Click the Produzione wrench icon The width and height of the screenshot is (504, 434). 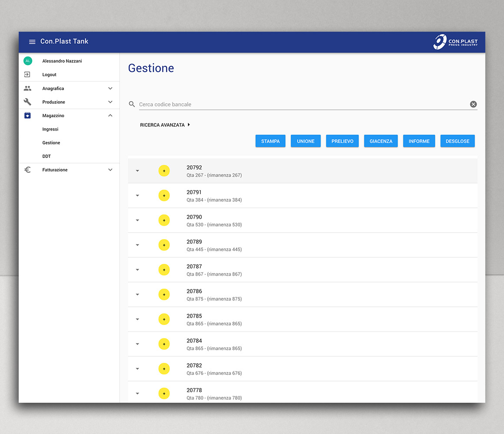pyautogui.click(x=28, y=102)
